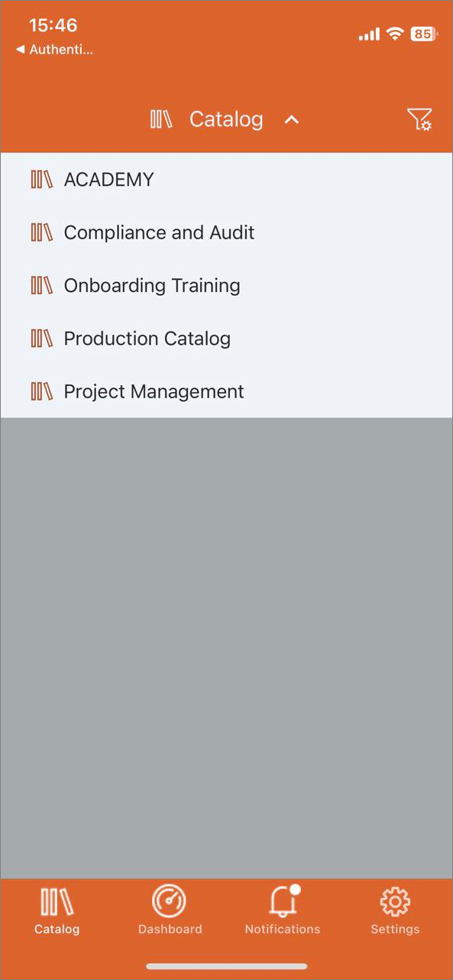Click the icon beside Compliance and Audit

[41, 232]
